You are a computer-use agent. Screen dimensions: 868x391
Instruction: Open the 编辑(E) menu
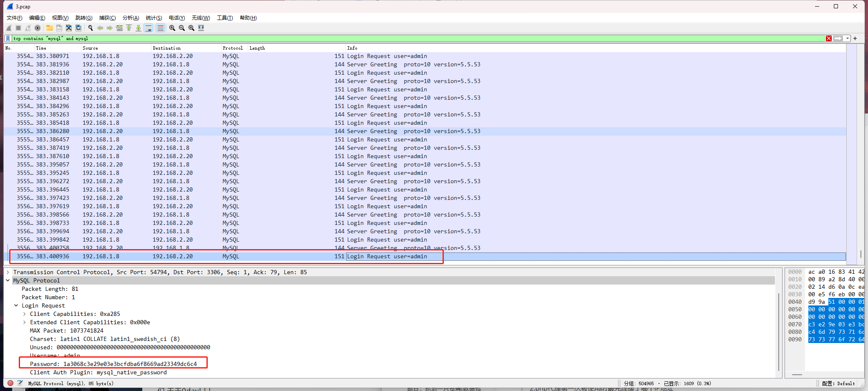[x=37, y=18]
